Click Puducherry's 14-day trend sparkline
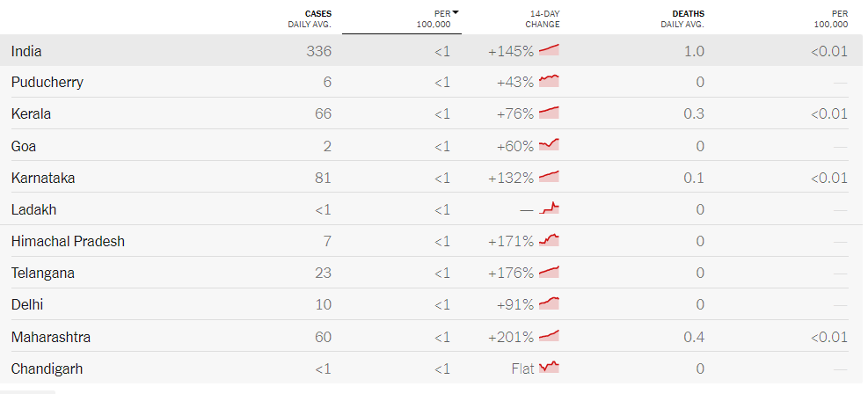 (x=549, y=82)
